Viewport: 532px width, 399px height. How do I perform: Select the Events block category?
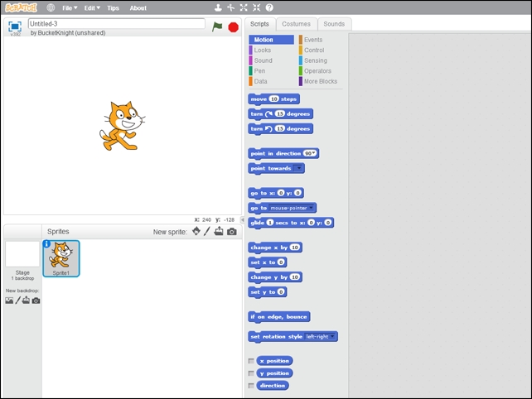point(313,40)
